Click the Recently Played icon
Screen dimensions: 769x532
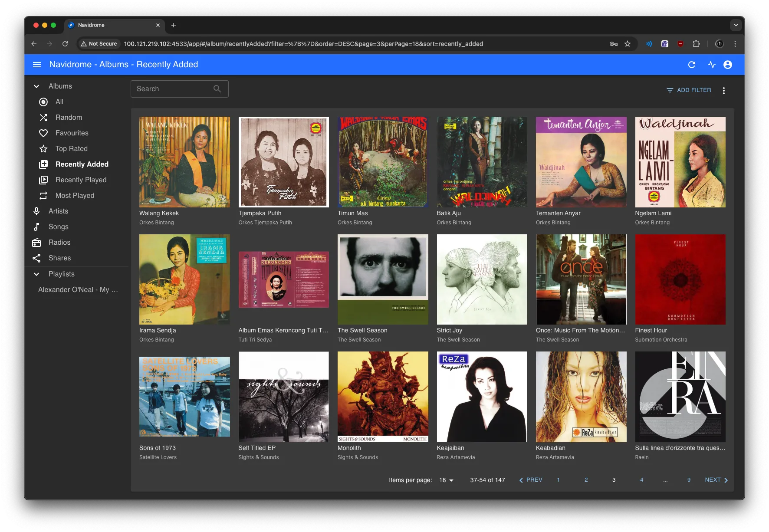pos(43,180)
